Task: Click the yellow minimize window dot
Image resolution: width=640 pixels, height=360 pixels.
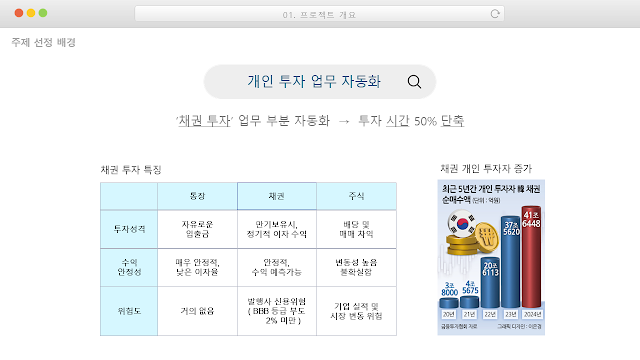Action: (31, 13)
